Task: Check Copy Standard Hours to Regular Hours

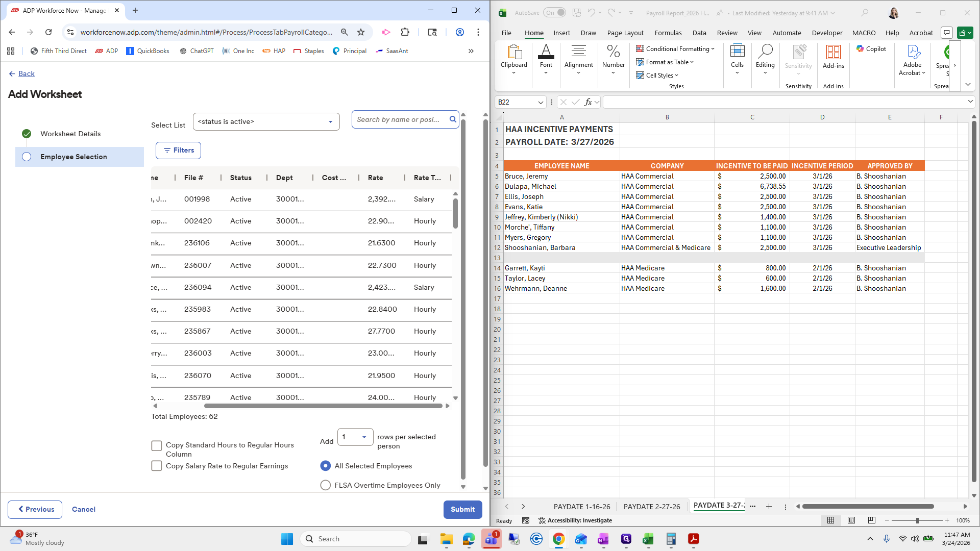Action: pyautogui.click(x=157, y=446)
